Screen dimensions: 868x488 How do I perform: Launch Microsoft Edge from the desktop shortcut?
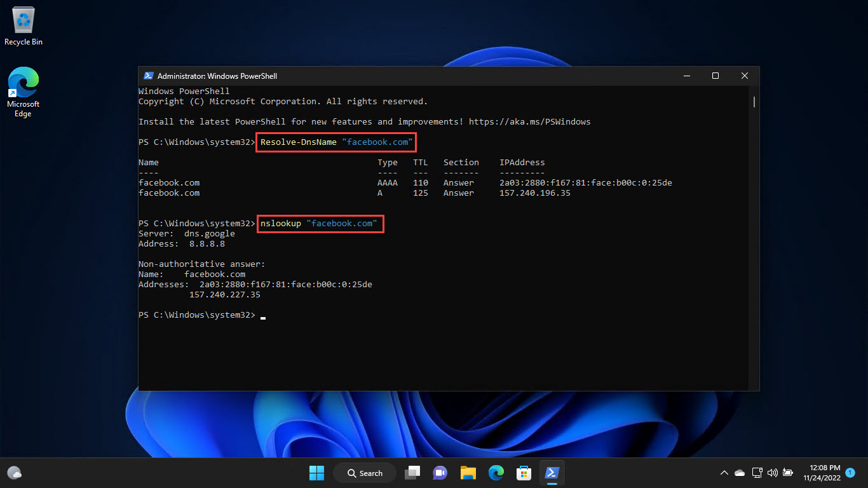[24, 92]
